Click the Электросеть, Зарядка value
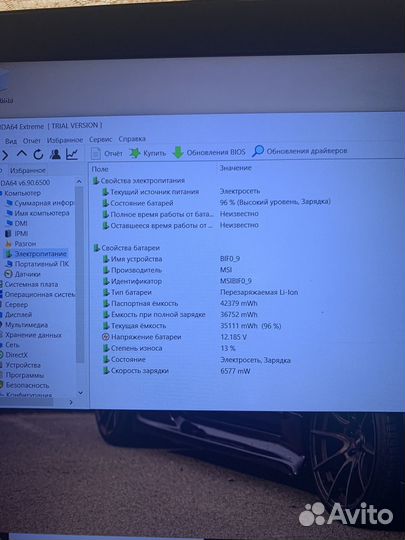This screenshot has width=405, height=540. click(x=256, y=360)
